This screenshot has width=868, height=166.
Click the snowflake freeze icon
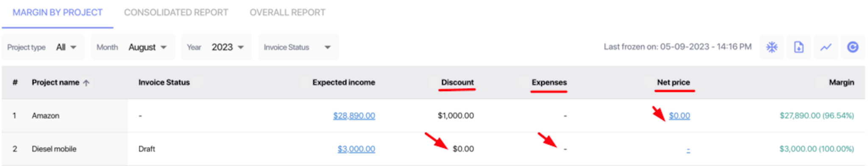(x=772, y=47)
